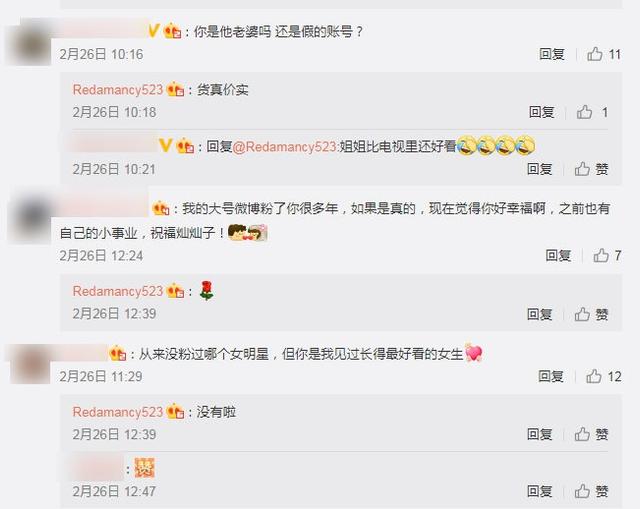640x509 pixels.
Task: Open Redamancy523 profile from 10:18 reply
Action: 118,89
